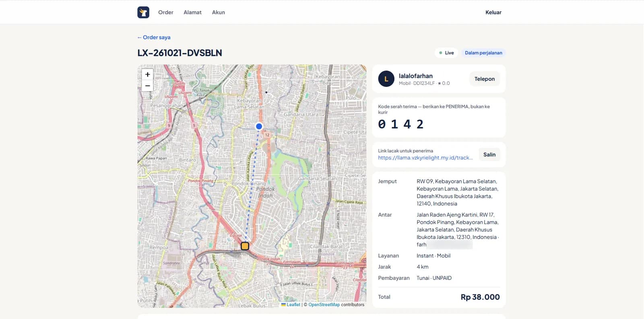Select 'Rempoa' label on the map

(x=159, y=247)
